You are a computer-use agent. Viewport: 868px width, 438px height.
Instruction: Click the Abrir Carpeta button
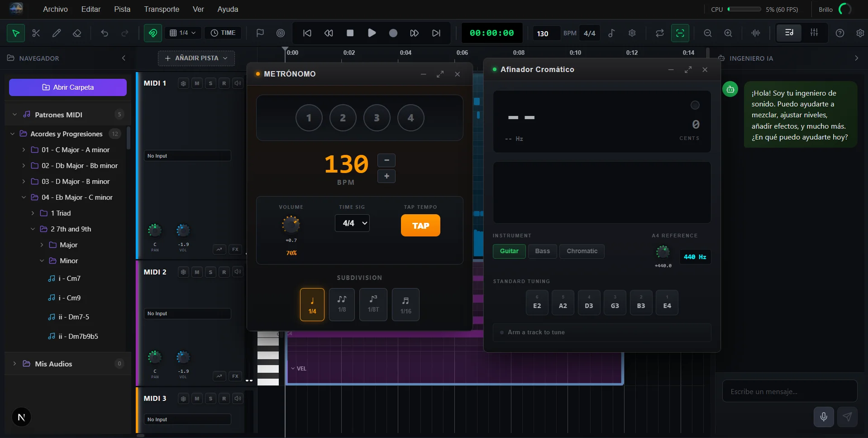(68, 87)
